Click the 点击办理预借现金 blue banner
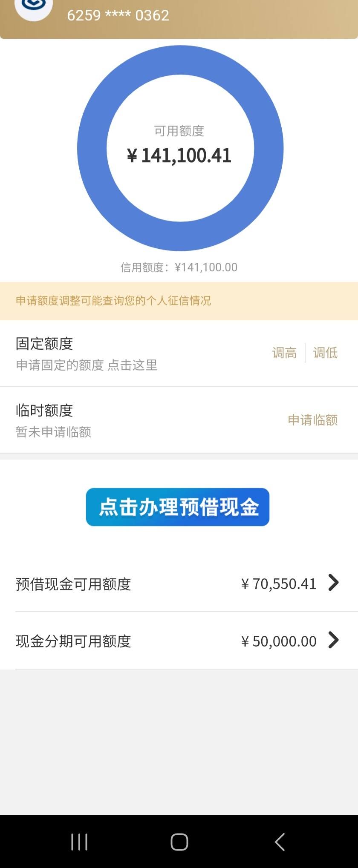Image resolution: width=358 pixels, height=868 pixels. tap(178, 507)
